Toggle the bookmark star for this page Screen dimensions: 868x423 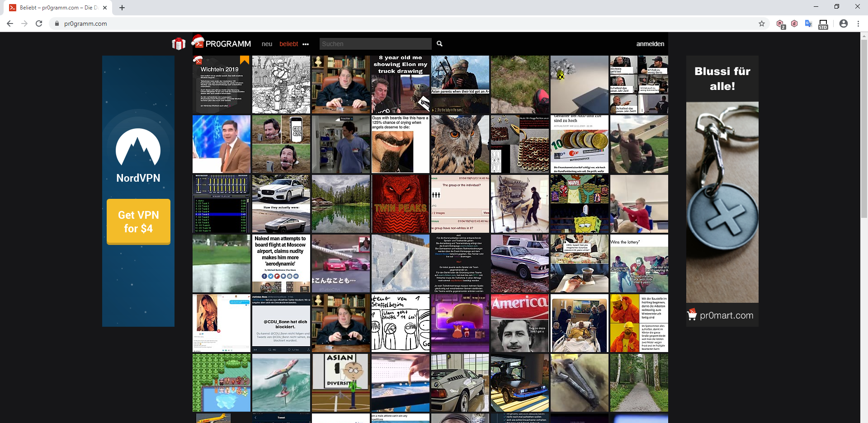tap(761, 23)
